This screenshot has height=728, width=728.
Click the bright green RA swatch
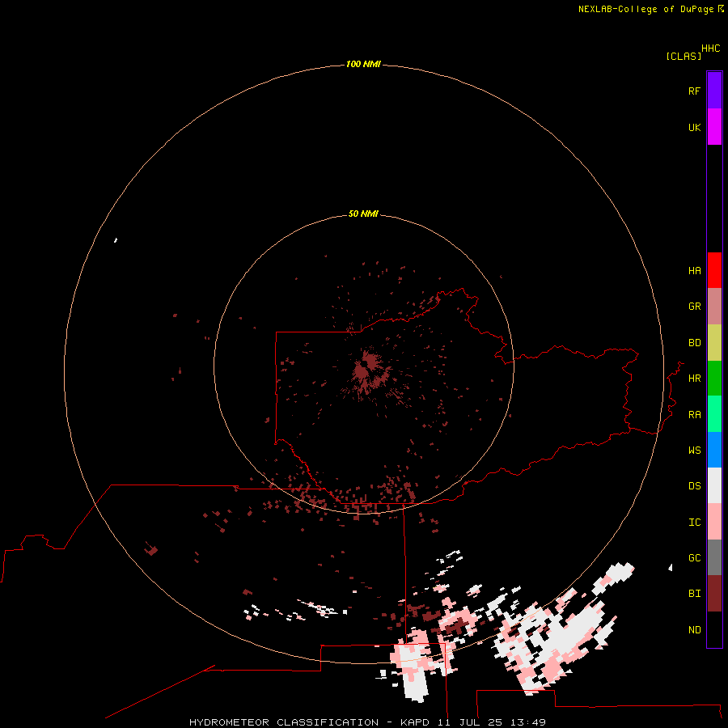coord(714,414)
